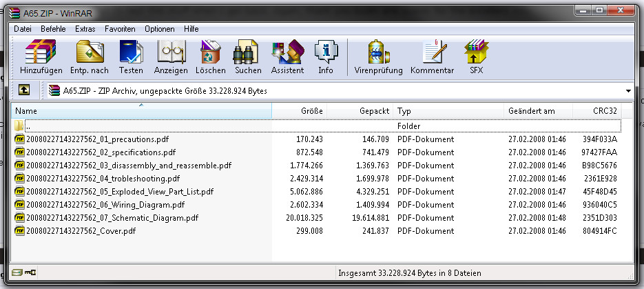Sort by Gepackt column header
The image size is (644, 289).
(x=360, y=110)
